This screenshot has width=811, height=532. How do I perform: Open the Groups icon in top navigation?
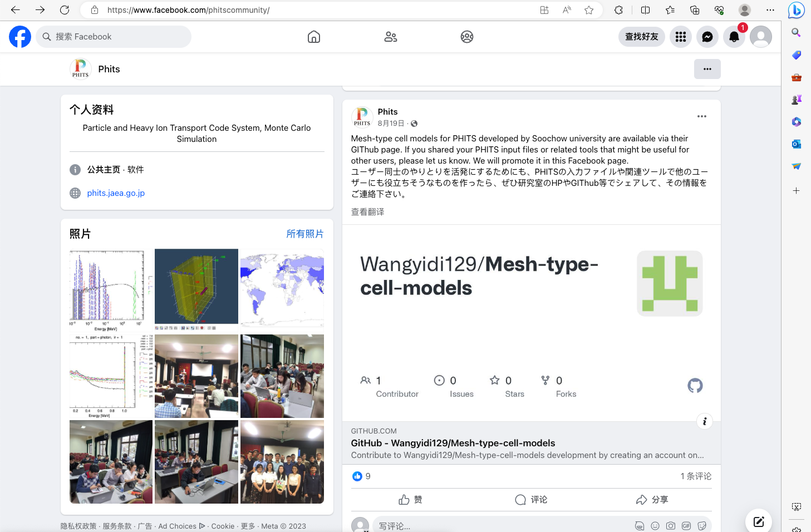coord(466,37)
